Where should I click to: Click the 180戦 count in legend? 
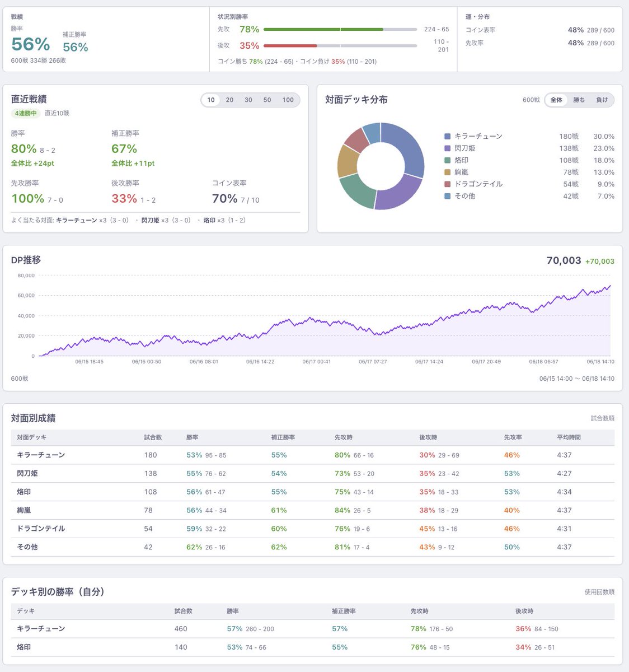(569, 136)
